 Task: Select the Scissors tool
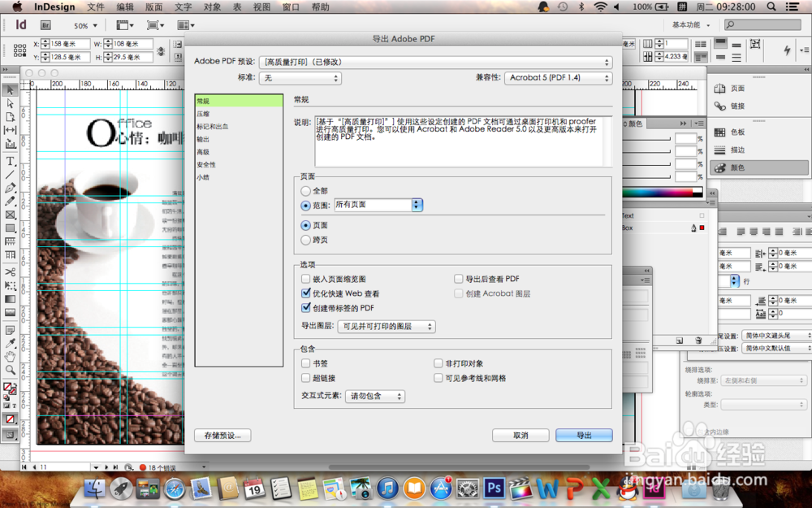(10, 271)
